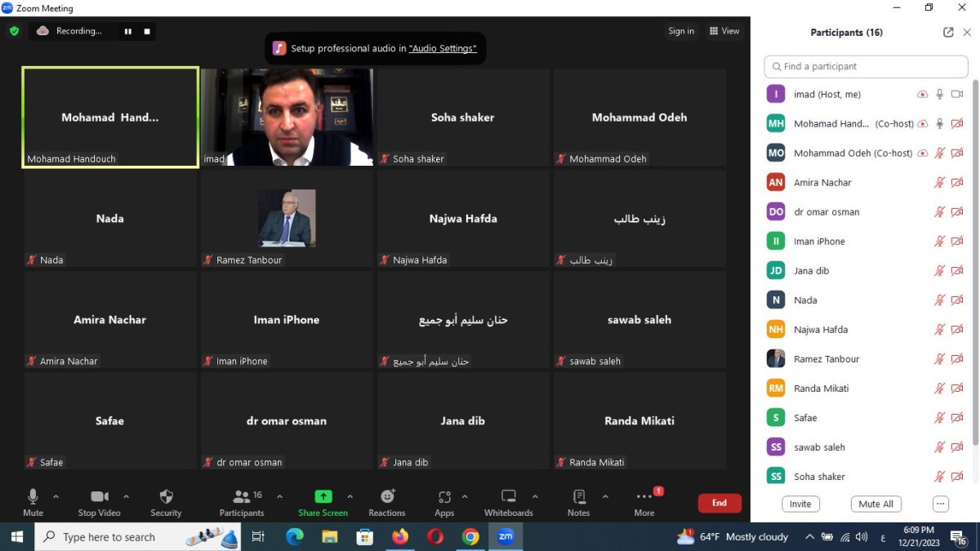
Task: Expand video options arrow beside Stop Video
Action: tap(126, 496)
